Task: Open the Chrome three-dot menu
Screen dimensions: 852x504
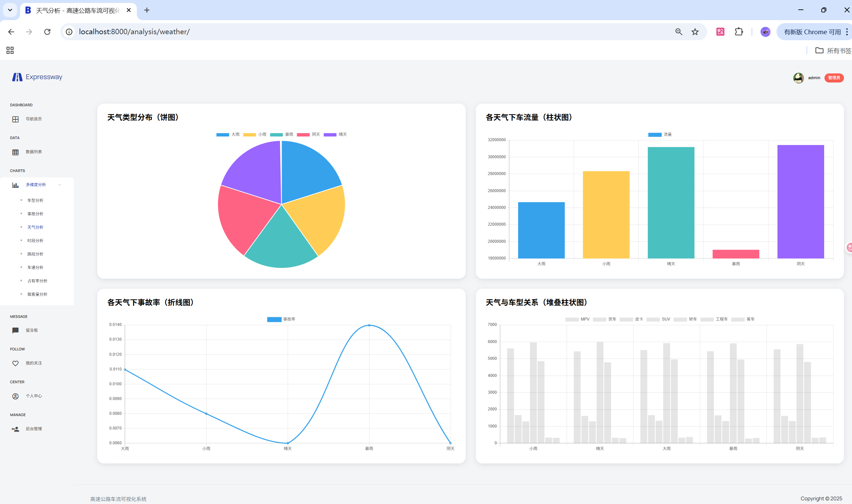Action: point(847,32)
